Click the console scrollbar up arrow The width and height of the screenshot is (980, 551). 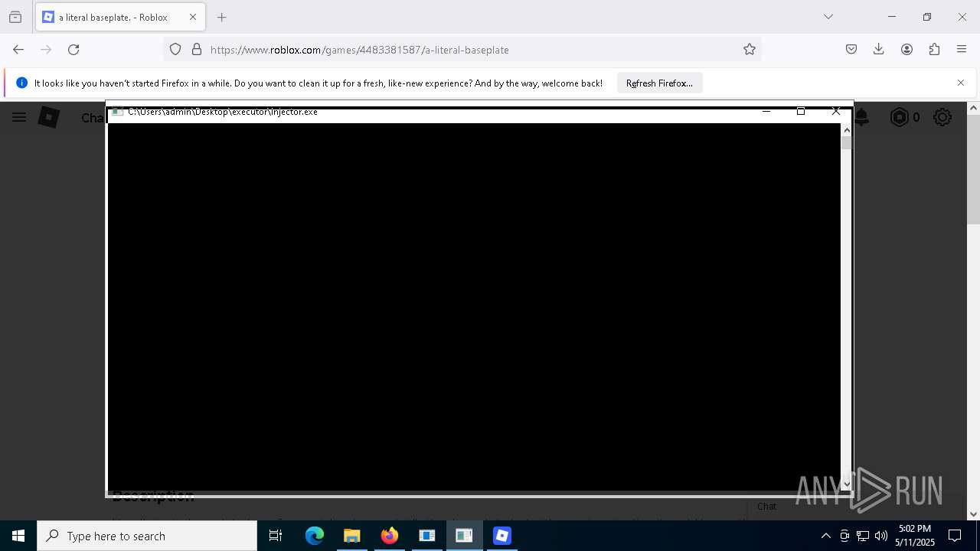[846, 130]
